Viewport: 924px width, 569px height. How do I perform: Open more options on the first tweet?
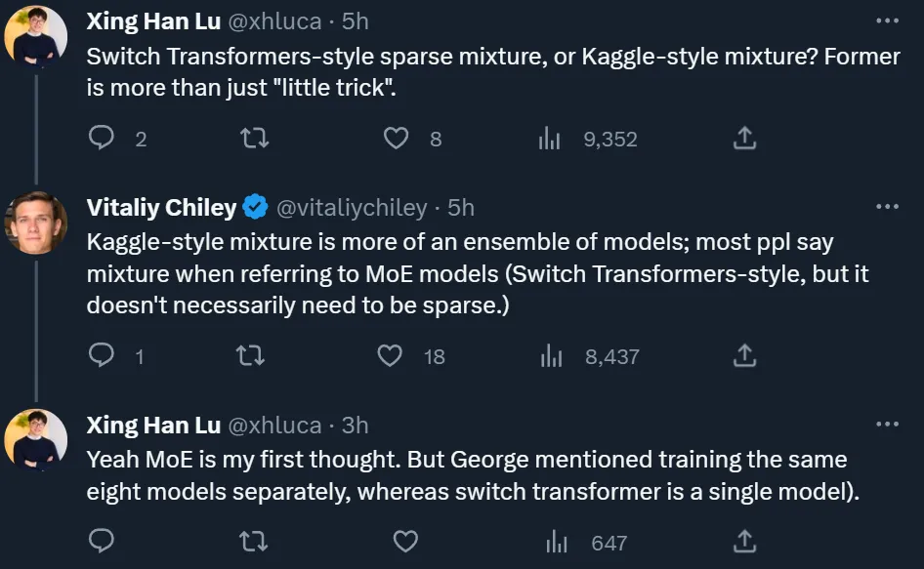[887, 20]
